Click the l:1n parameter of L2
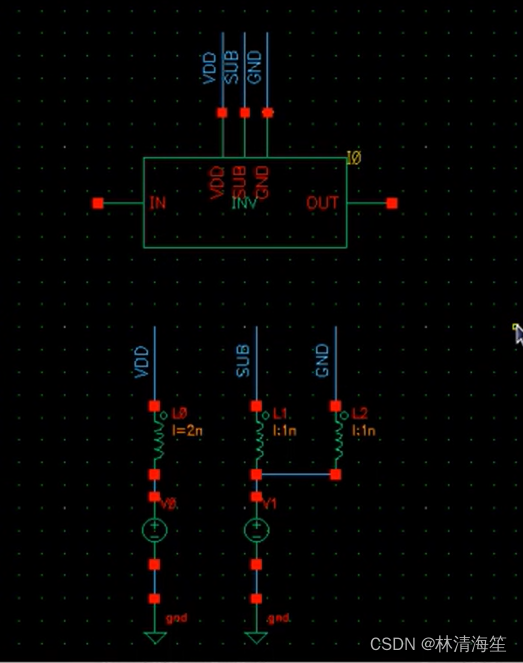 (364, 430)
